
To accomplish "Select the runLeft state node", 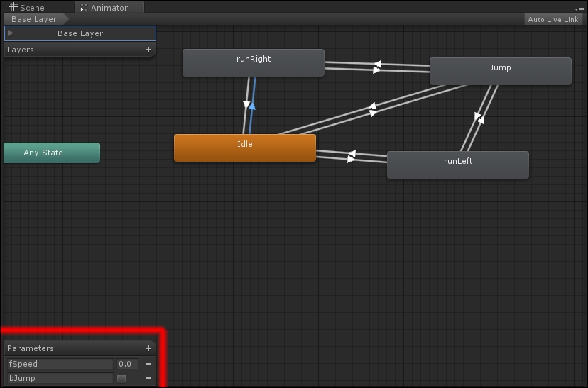I will coord(458,165).
